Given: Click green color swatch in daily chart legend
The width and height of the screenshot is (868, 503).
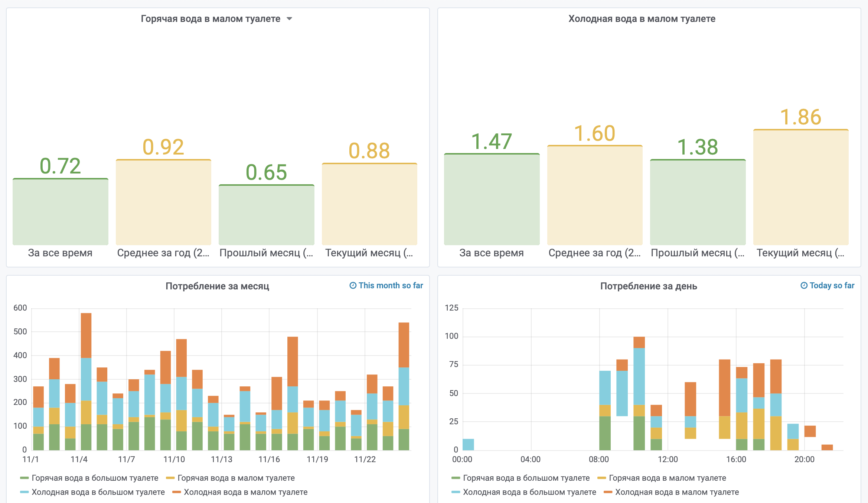Looking at the screenshot, I should (x=456, y=478).
